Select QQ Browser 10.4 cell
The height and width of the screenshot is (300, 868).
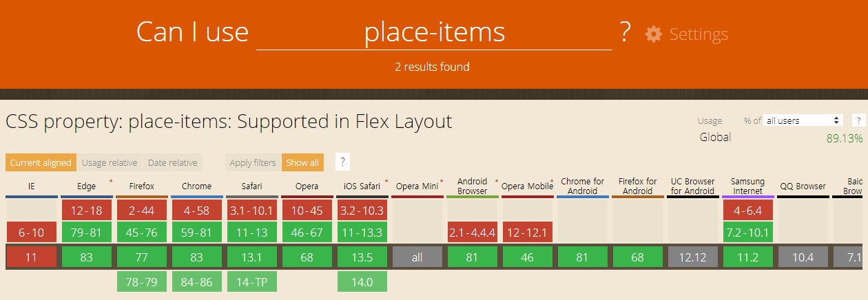pyautogui.click(x=803, y=257)
